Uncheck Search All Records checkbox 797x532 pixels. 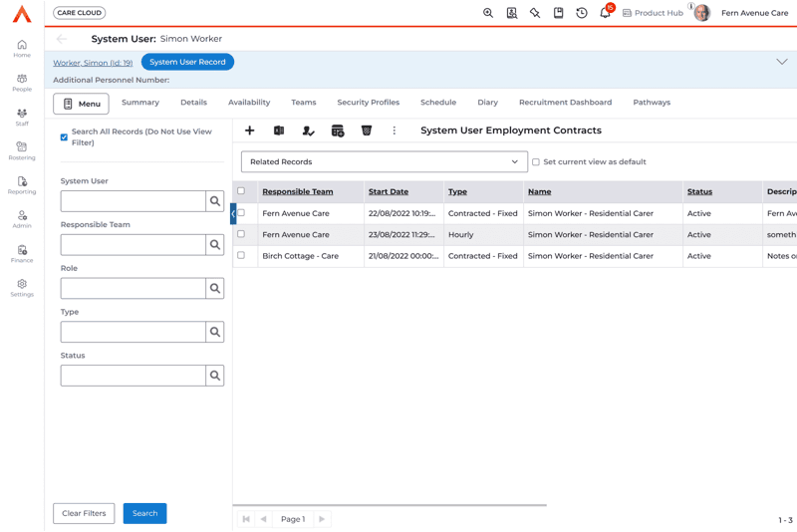pos(65,137)
